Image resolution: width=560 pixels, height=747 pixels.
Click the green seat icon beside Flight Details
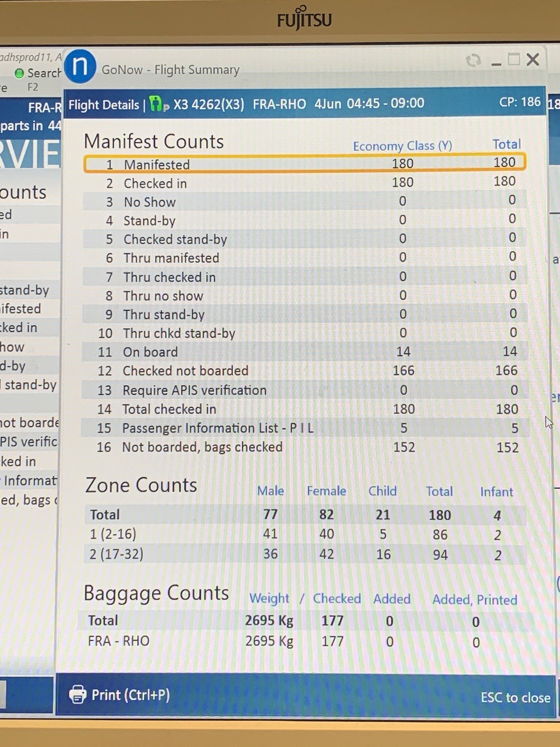pos(156,103)
